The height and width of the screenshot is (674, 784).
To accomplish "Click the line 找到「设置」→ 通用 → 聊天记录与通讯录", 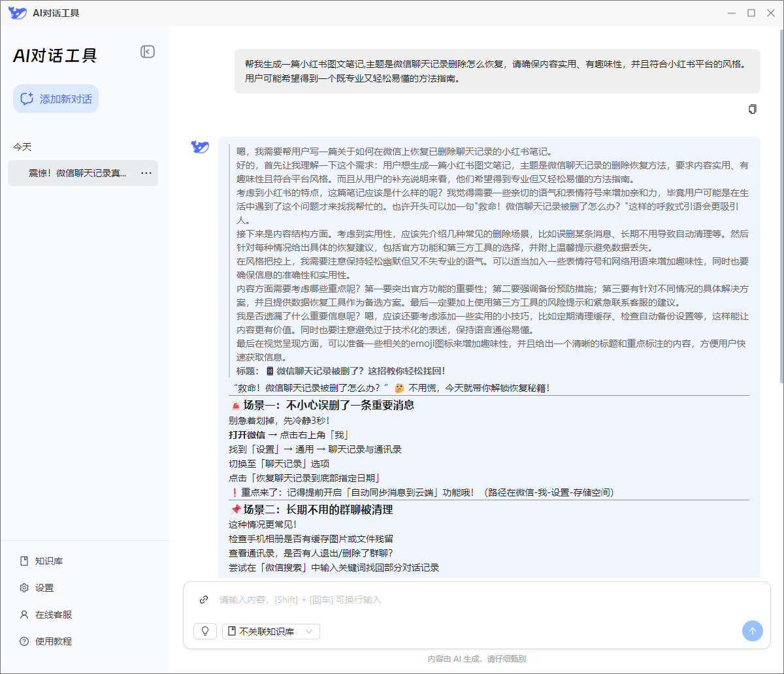I will click(315, 449).
